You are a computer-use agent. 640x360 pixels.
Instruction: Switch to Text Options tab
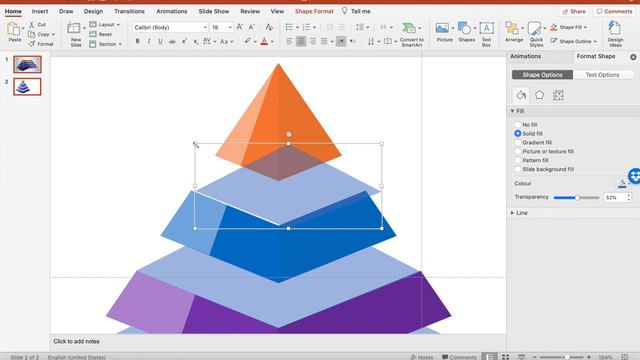point(602,75)
